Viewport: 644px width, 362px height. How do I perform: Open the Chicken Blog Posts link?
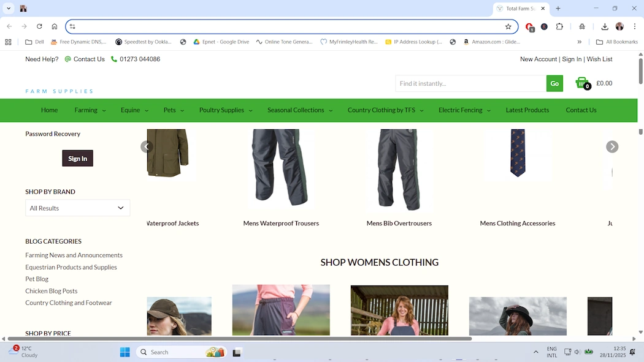tap(51, 291)
